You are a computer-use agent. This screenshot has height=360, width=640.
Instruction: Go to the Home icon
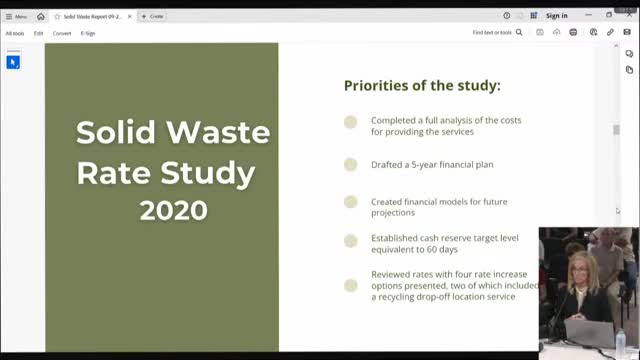41,16
